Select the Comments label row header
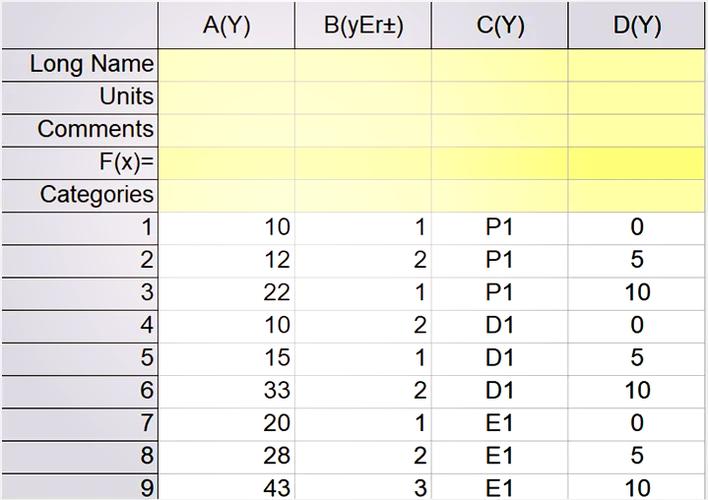 click(x=78, y=130)
